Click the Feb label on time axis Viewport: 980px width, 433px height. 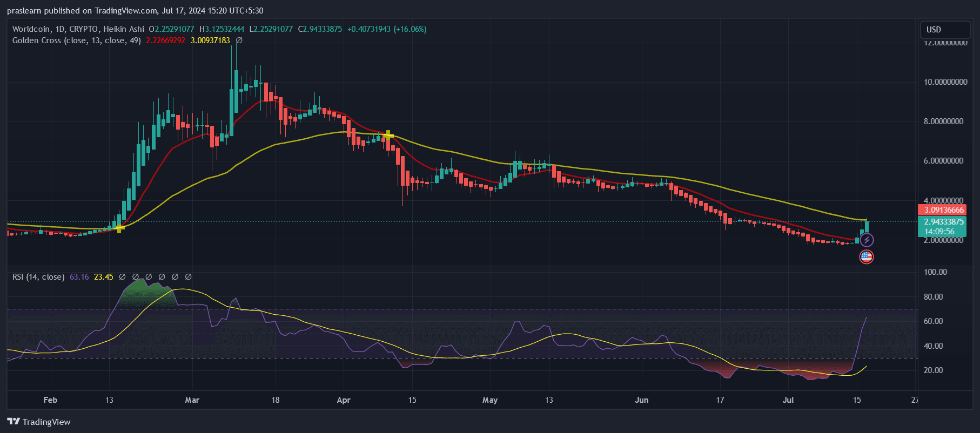point(50,400)
